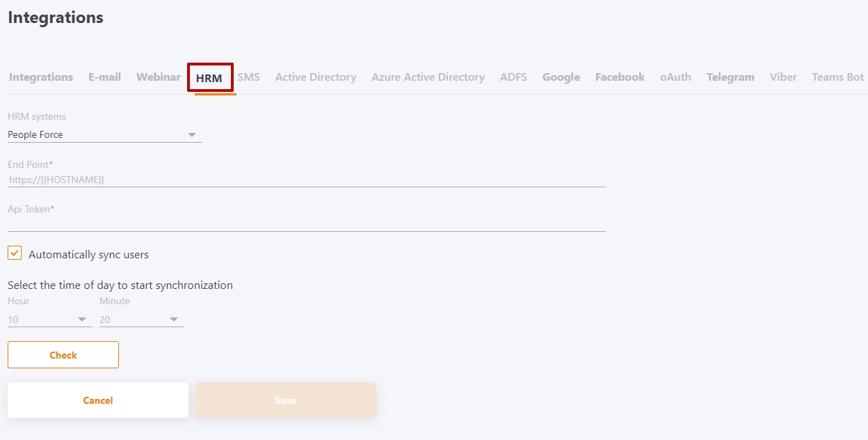The height and width of the screenshot is (440, 868).
Task: Click the 'Automatically sync users' label
Action: click(x=88, y=255)
